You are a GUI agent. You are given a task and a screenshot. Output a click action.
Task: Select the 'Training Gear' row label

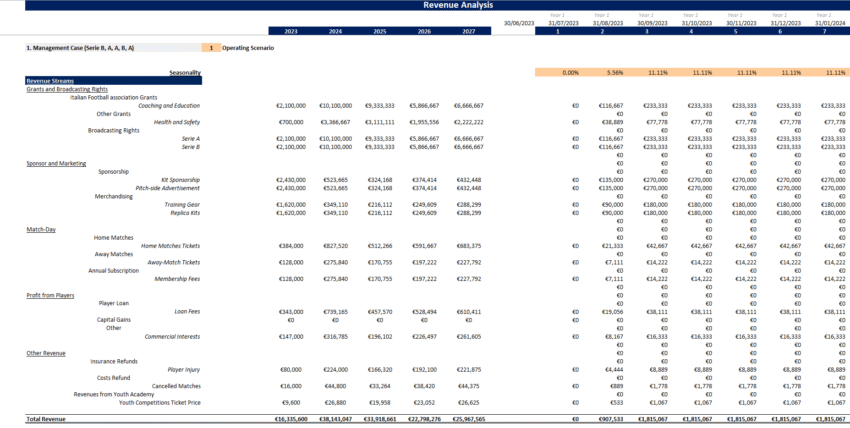pos(182,205)
